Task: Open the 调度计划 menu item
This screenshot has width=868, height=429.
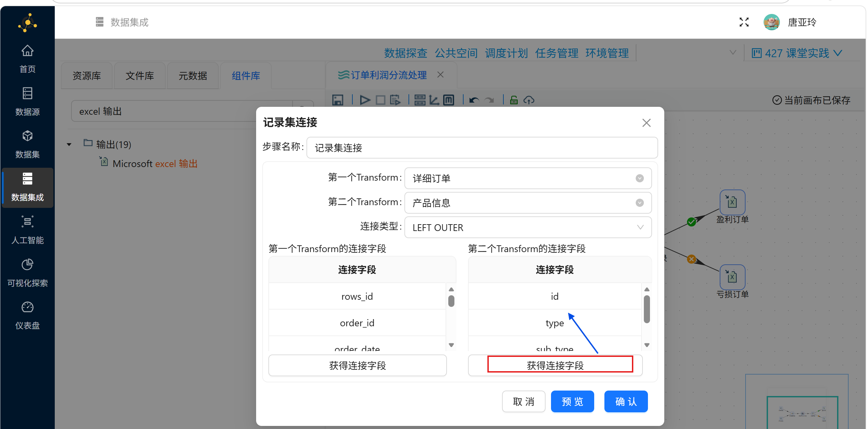Action: (x=506, y=53)
